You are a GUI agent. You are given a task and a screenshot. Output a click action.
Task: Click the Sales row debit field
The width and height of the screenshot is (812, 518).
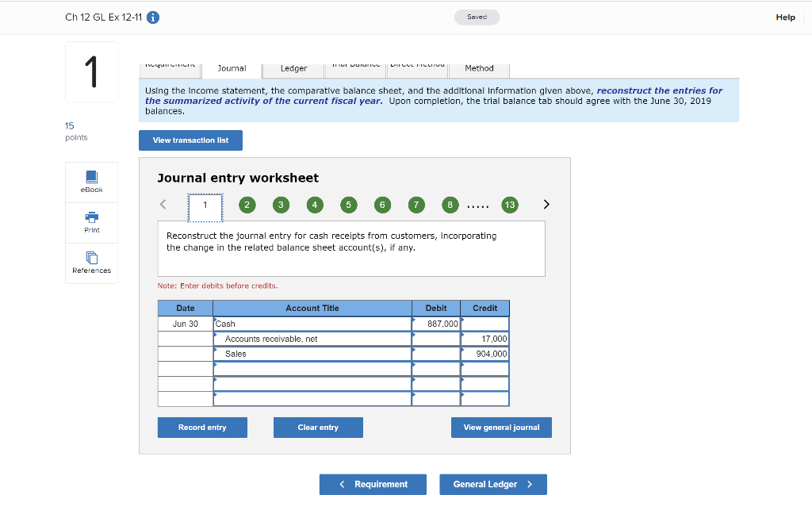click(x=436, y=354)
